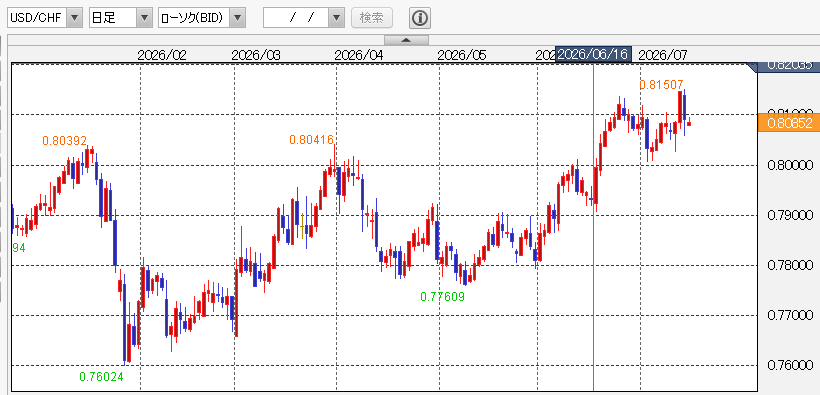Click the current price 0.80852 tag
820x395 pixels.
(789, 123)
